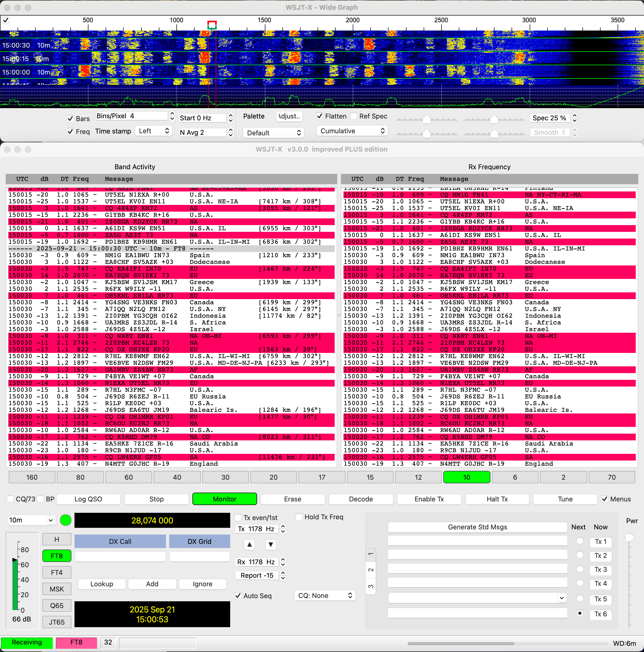This screenshot has width=644, height=652.
Task: Open the Cumulative spectrum dropdown
Action: tap(352, 131)
